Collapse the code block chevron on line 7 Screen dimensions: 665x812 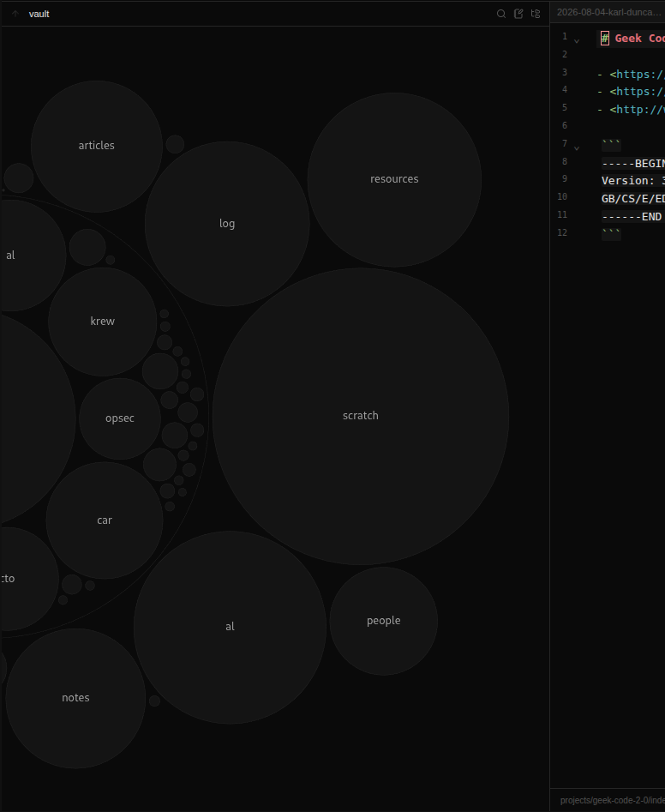(577, 148)
